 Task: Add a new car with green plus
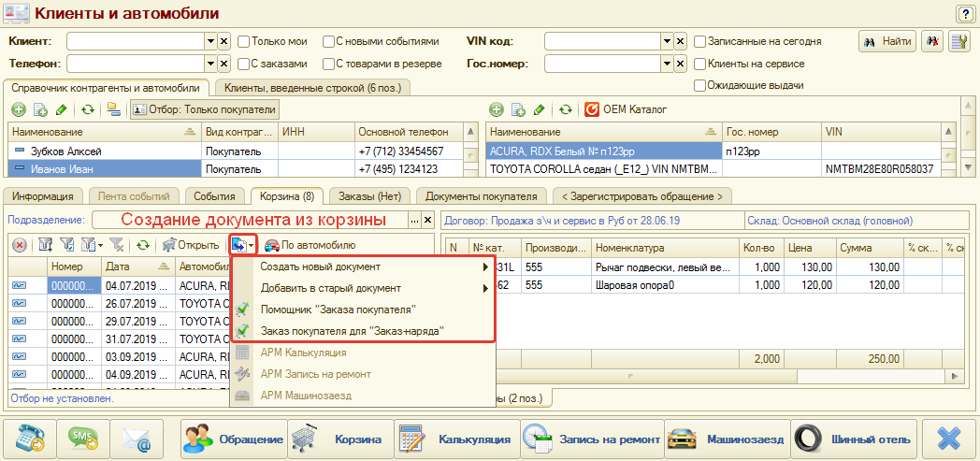click(497, 110)
